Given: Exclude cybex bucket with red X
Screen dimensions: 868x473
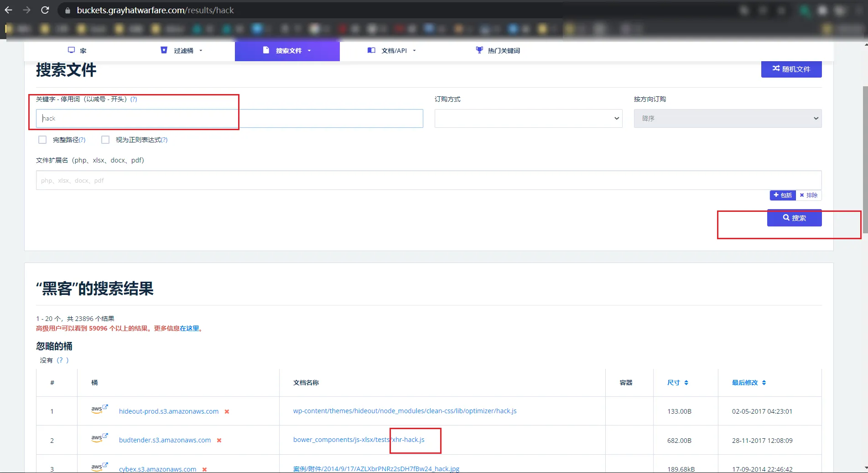Looking at the screenshot, I should point(204,469).
